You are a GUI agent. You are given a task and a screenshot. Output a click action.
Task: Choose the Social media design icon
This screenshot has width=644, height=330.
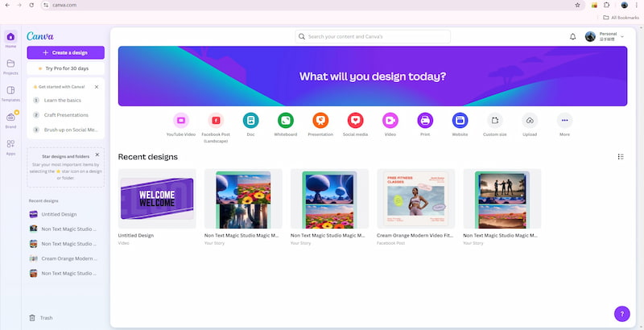click(x=355, y=120)
